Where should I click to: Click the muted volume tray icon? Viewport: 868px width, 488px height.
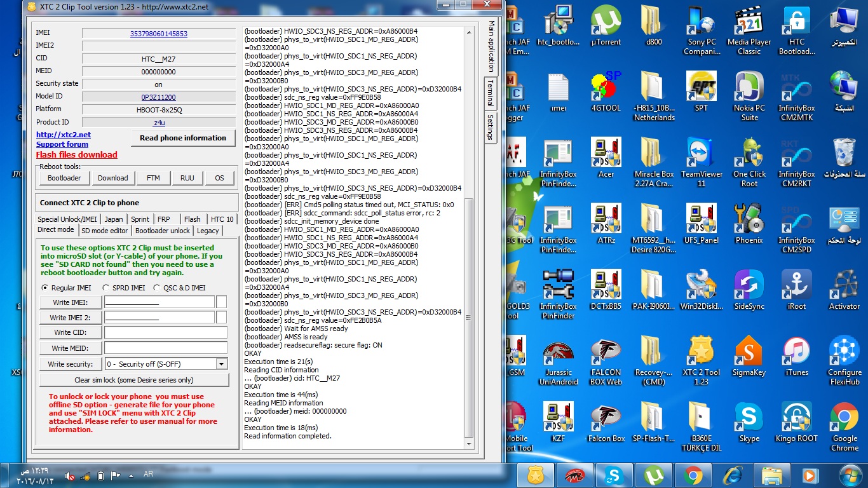71,475
